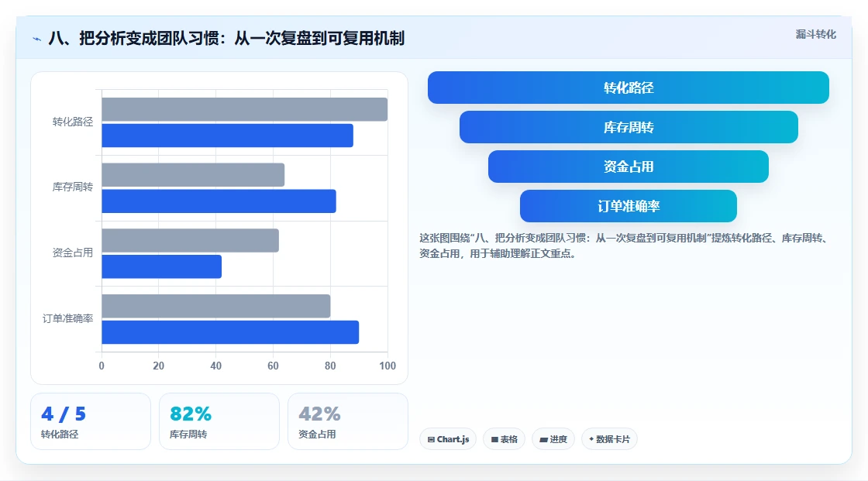The width and height of the screenshot is (868, 481).
Task: Click the 漏斗转化 label in header
Action: coord(815,34)
